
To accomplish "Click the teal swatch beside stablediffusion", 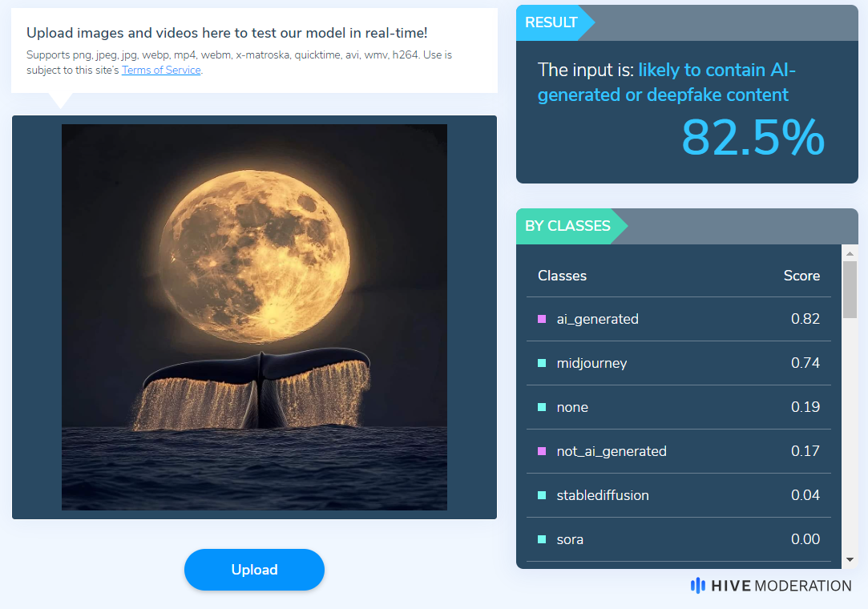I will point(542,495).
